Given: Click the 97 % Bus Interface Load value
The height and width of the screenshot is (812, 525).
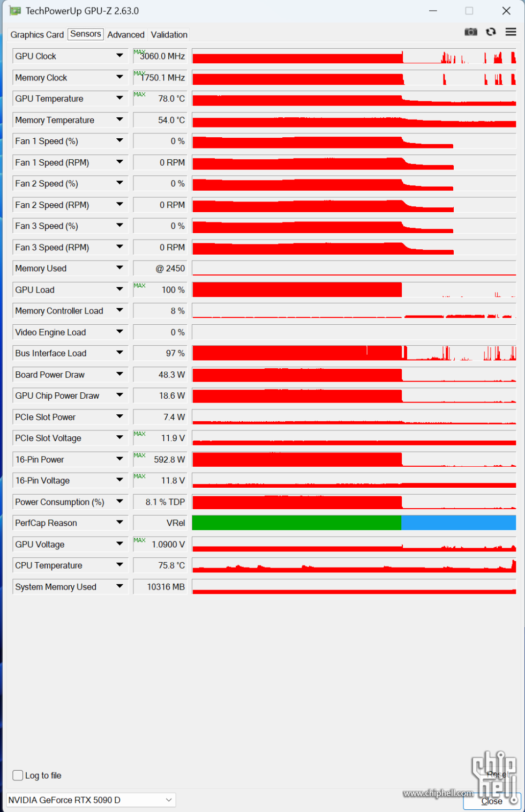Looking at the screenshot, I should point(160,353).
